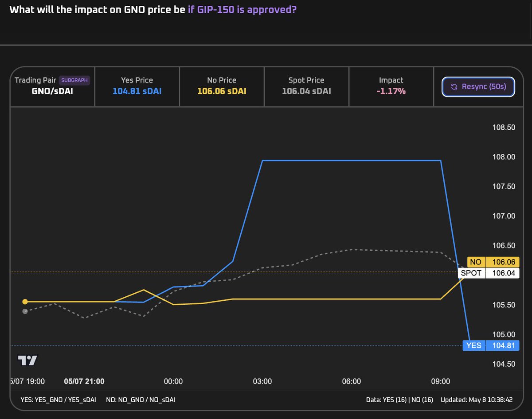532x419 pixels.
Task: Click the white SPOT 106.04 price label
Action: tap(489, 273)
